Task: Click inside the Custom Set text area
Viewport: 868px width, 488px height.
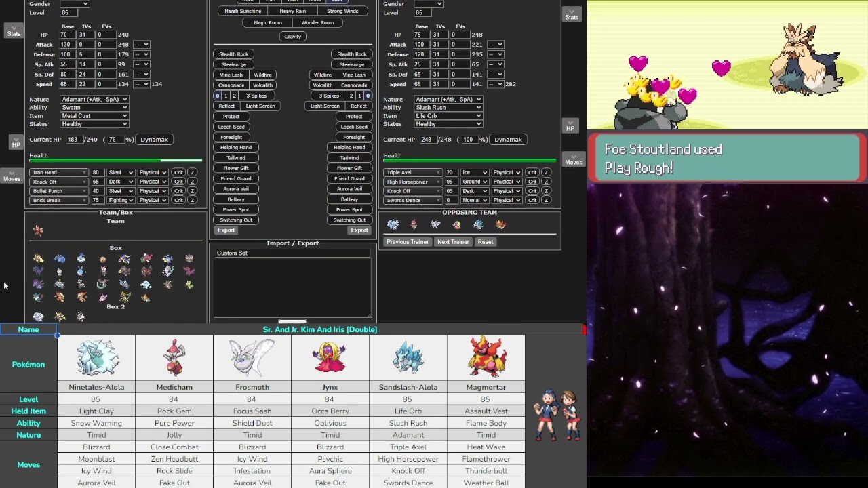Action: pyautogui.click(x=292, y=287)
